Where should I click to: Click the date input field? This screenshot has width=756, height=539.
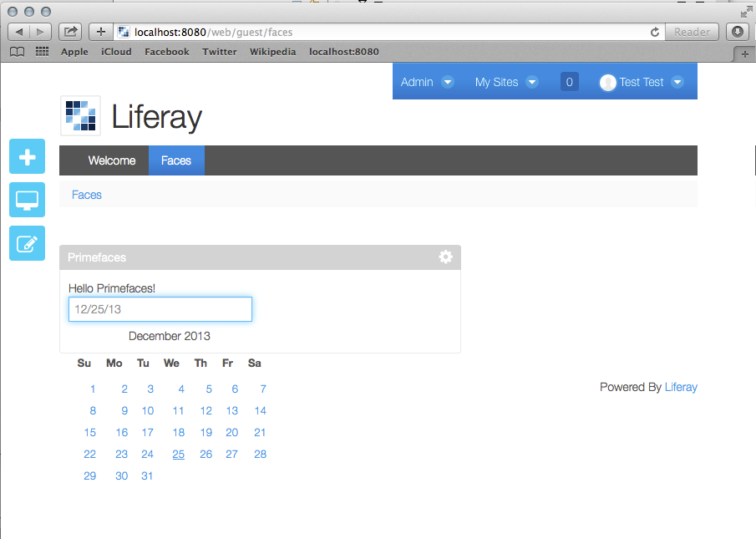[160, 309]
